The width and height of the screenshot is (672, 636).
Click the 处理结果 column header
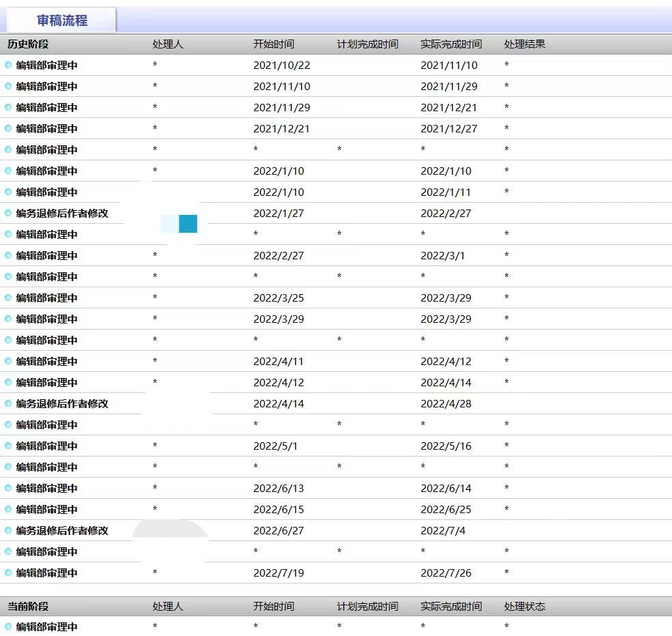(524, 44)
